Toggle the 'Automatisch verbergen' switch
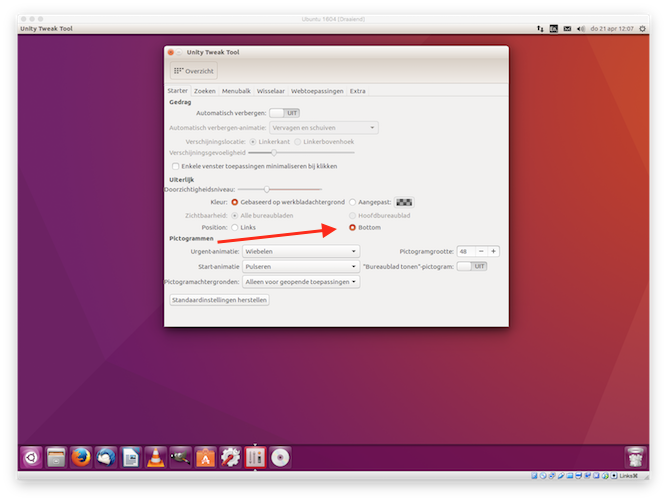The height and width of the screenshot is (501, 667). click(x=285, y=113)
